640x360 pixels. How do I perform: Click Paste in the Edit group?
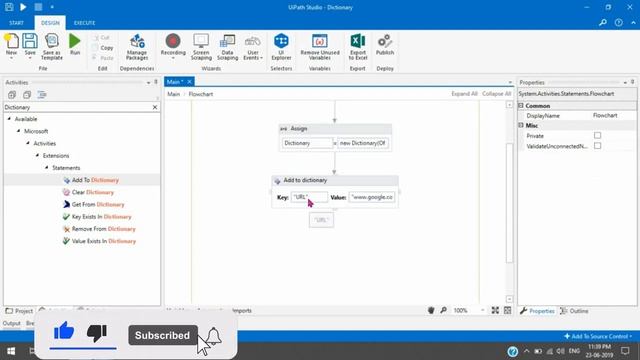(x=103, y=58)
